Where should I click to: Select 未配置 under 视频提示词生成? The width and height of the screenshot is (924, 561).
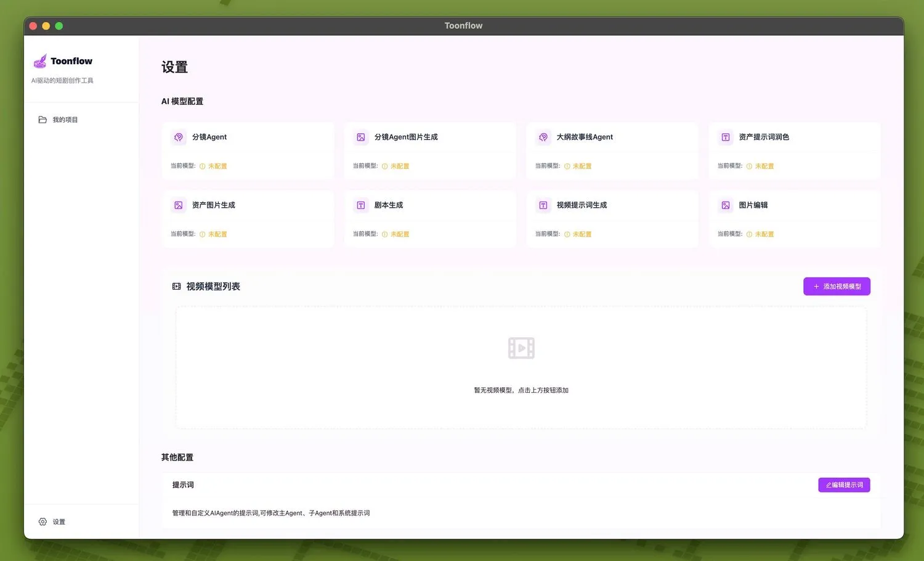[x=582, y=234]
